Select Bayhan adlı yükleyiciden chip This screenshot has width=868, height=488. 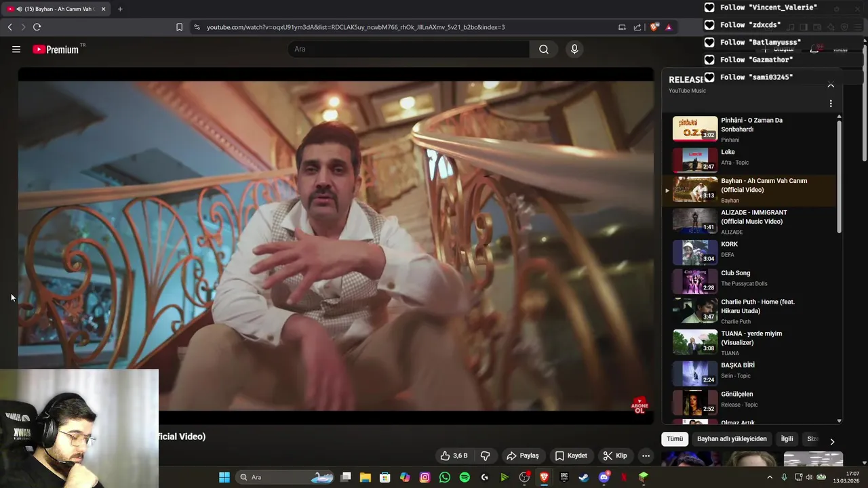(732, 439)
